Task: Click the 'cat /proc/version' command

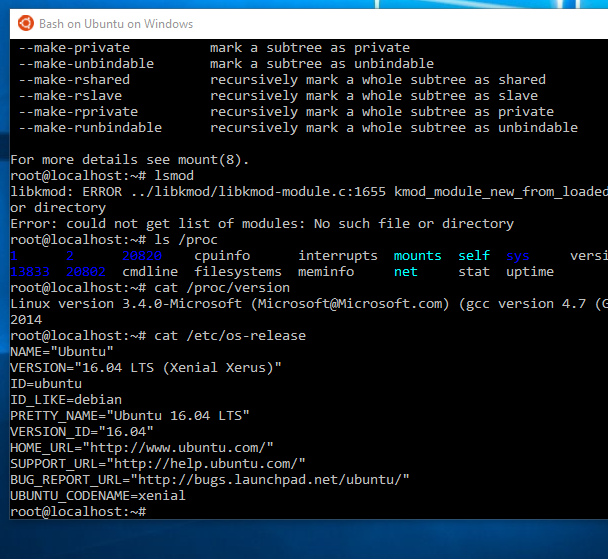Action: [x=222, y=288]
